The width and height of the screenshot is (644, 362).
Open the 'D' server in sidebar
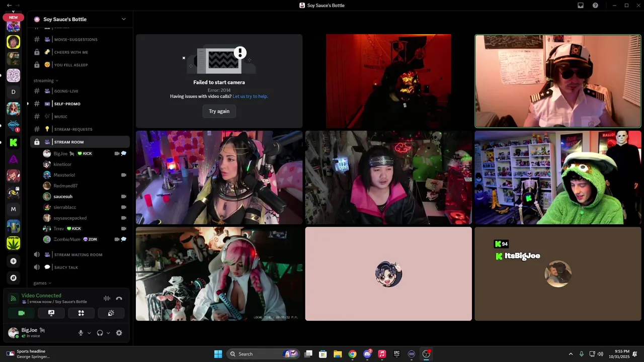coord(14,92)
